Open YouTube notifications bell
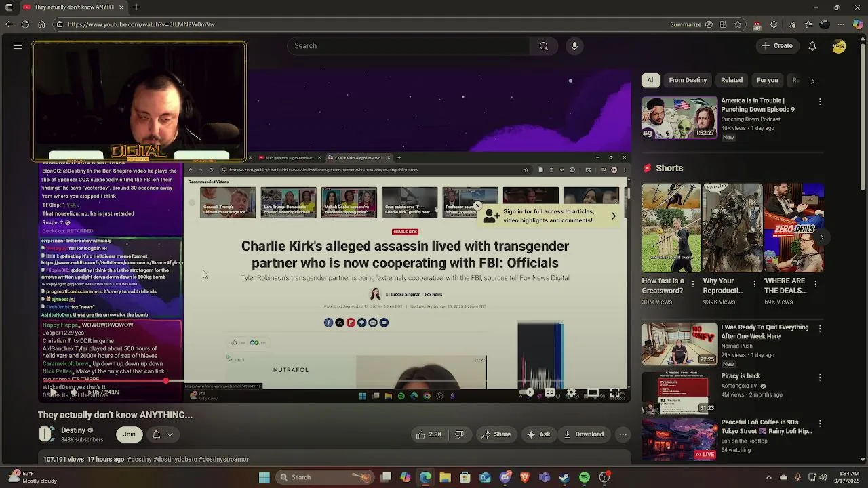This screenshot has height=488, width=868. [x=812, y=46]
